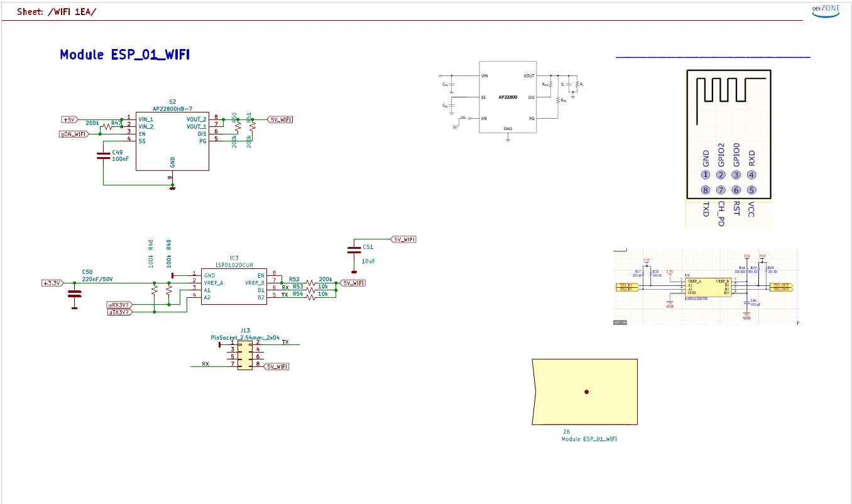Viewport: 852px width, 504px height.
Task: Select capacitor C49 symbol
Action: [104, 155]
